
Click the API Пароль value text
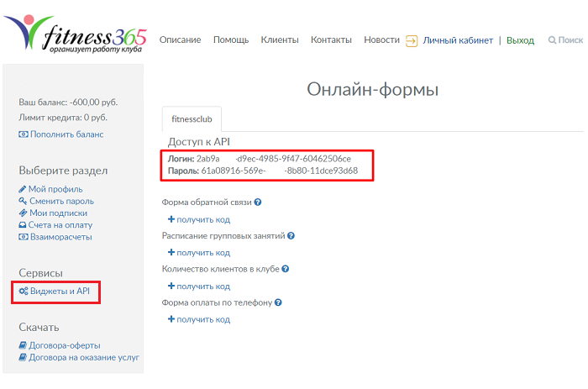280,171
